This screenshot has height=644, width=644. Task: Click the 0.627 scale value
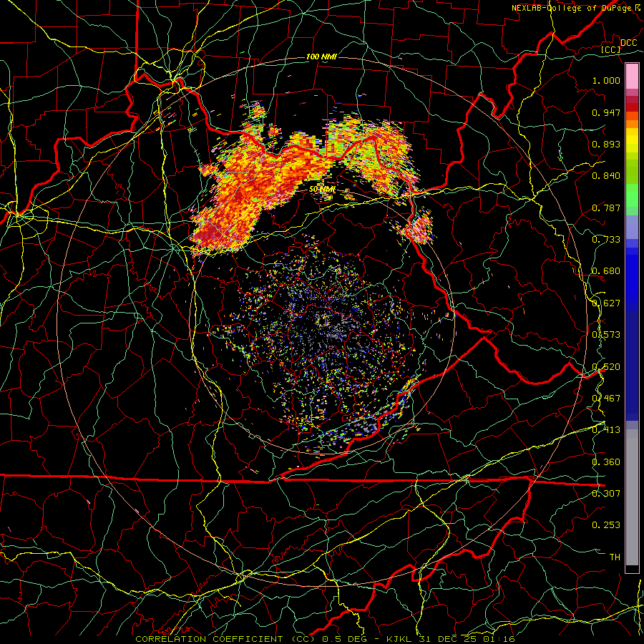pos(606,303)
